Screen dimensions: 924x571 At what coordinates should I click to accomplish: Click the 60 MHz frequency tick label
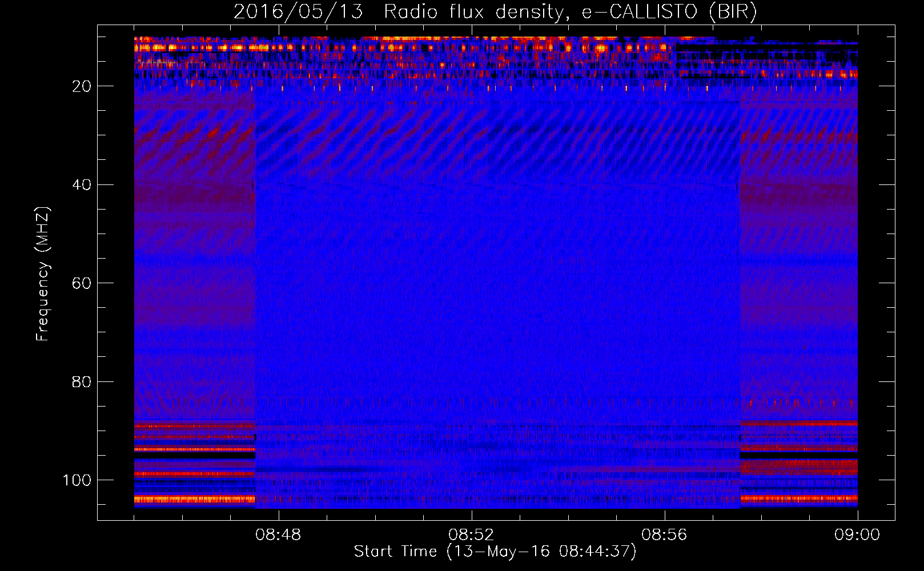click(82, 283)
